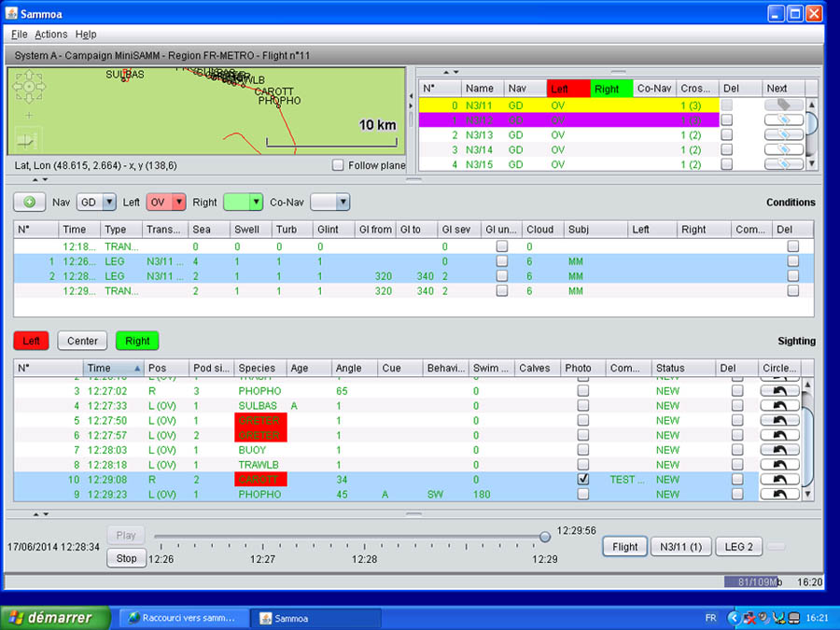Click up split arrow above transect table
Image resolution: width=840 pixels, height=630 pixels.
pyautogui.click(x=446, y=72)
